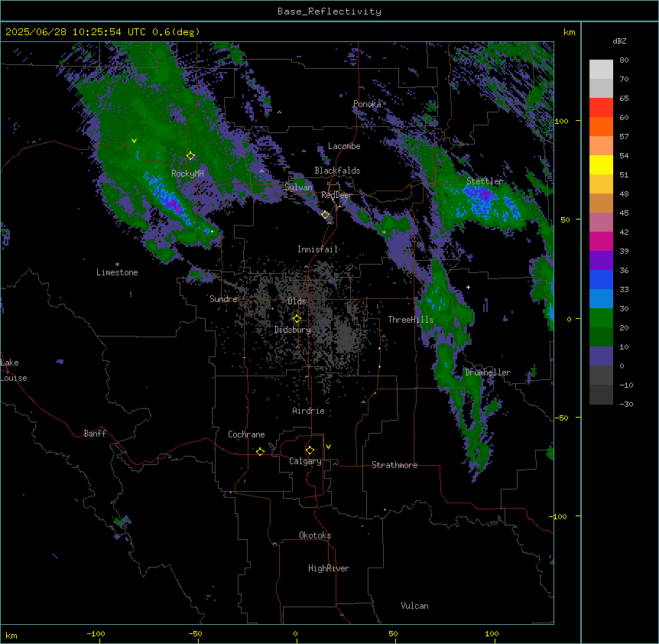Click the Olds town label
This screenshot has height=644, width=659.
297,301
